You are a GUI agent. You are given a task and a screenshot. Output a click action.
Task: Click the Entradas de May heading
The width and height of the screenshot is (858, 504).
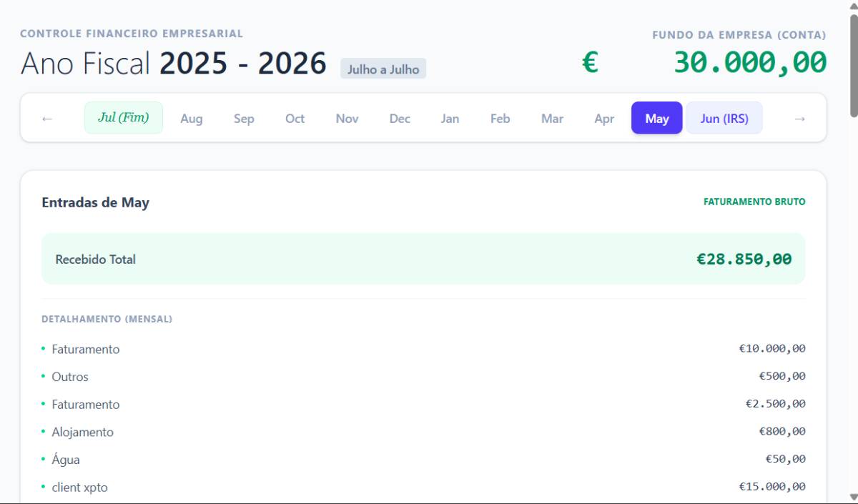(96, 202)
